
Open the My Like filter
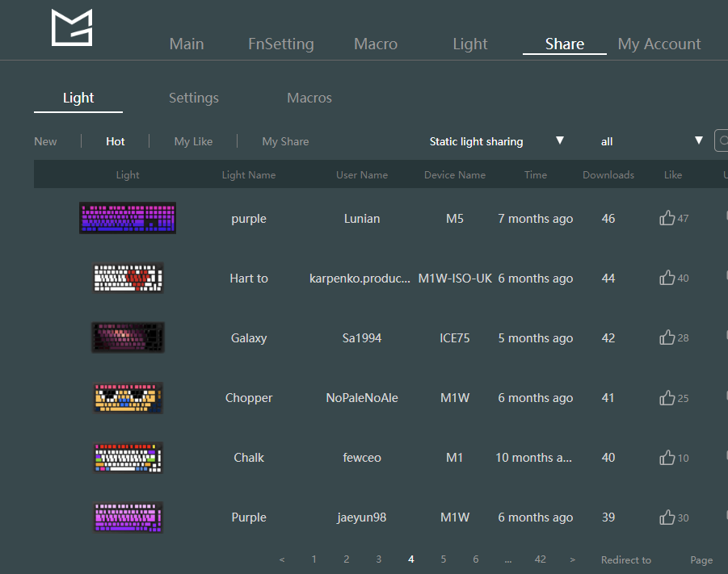[x=193, y=141]
